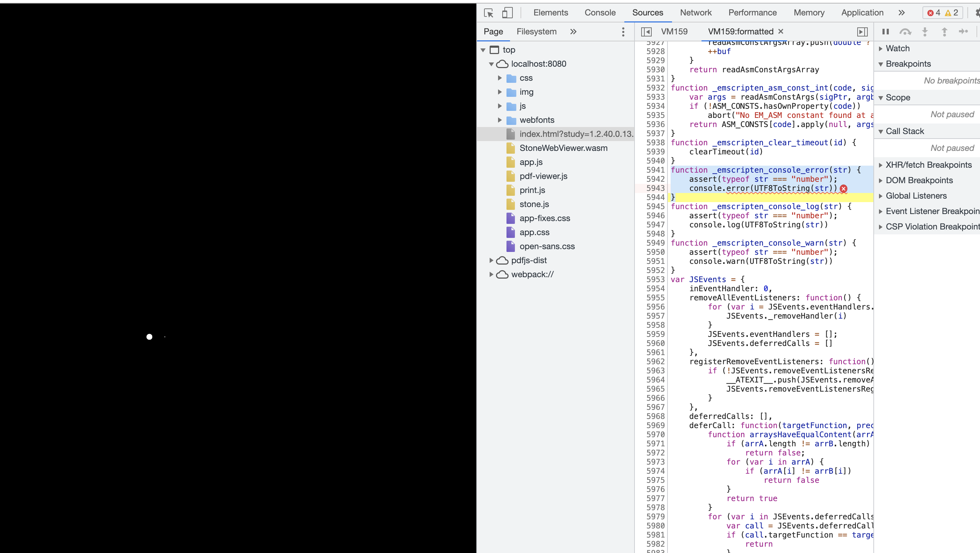Switch to the Sources tab

(647, 13)
